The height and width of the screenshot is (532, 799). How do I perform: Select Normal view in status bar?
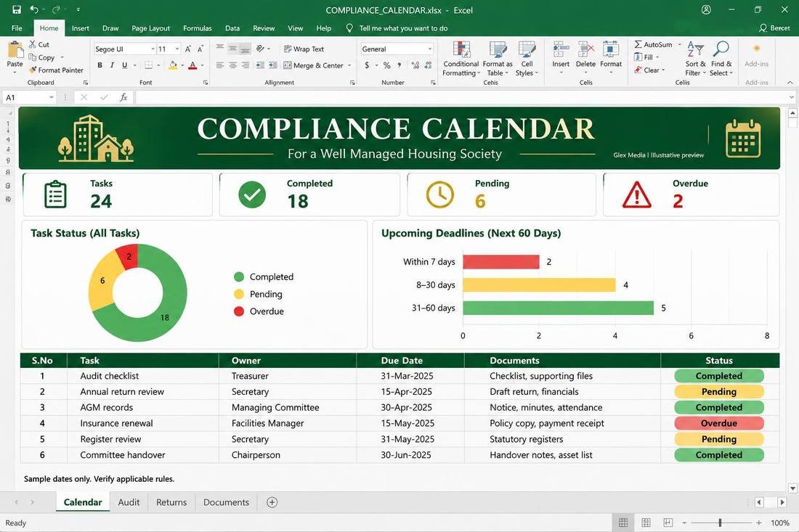click(623, 523)
